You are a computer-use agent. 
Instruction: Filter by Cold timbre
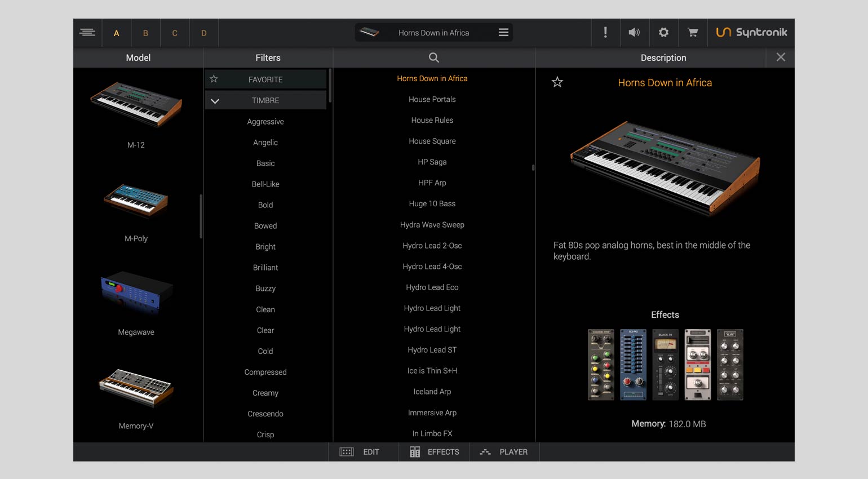click(265, 351)
